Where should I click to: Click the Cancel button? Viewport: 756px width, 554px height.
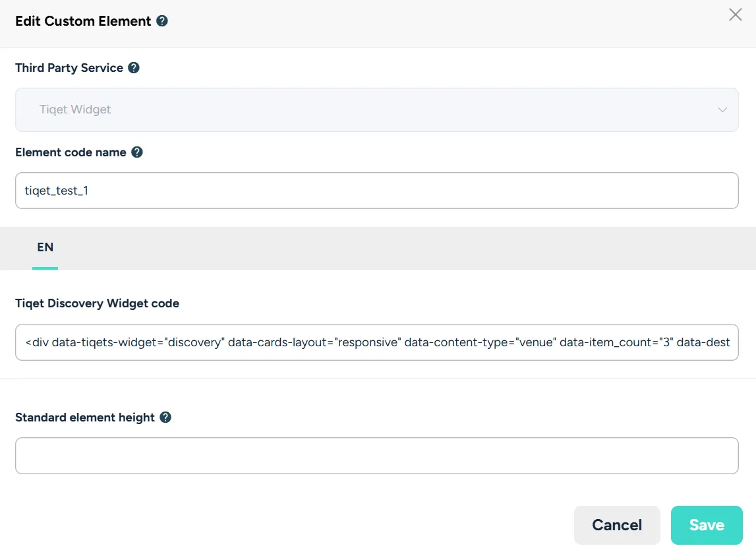click(x=617, y=525)
